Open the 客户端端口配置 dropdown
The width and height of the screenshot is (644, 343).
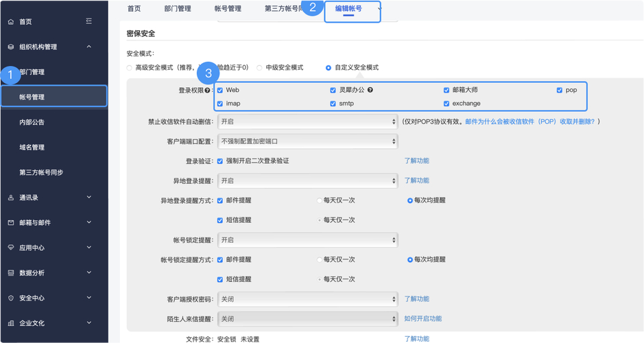(307, 141)
